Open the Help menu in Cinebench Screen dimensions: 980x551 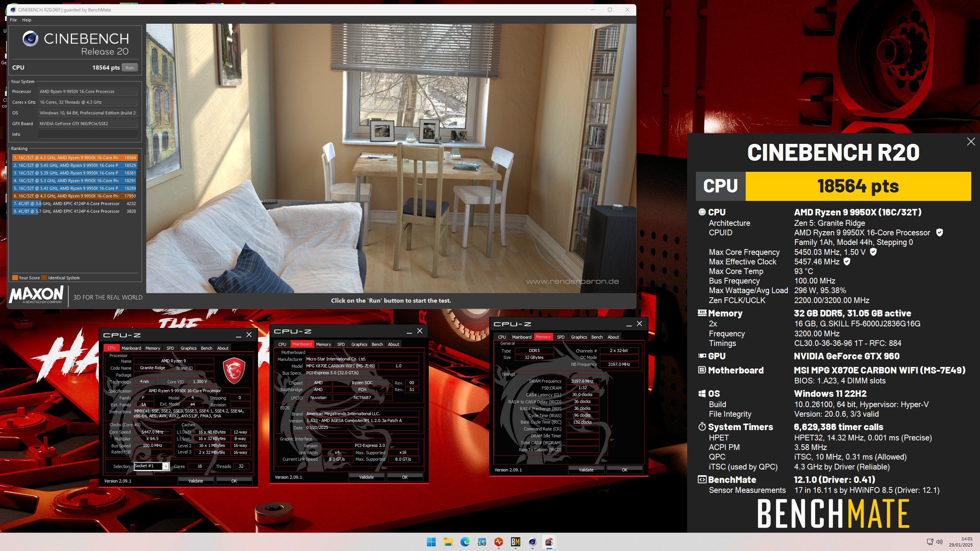coord(26,20)
